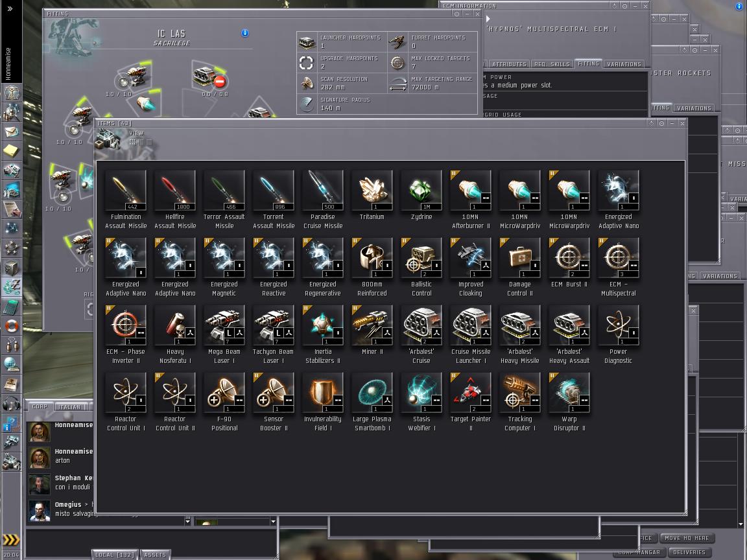The width and height of the screenshot is (747, 560).
Task: Select the Warp Disruptor II module
Action: point(569,403)
